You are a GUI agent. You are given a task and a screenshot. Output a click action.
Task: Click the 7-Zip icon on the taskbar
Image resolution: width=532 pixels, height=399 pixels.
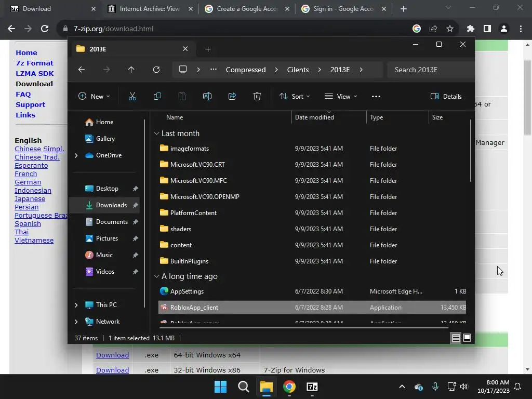point(312,387)
